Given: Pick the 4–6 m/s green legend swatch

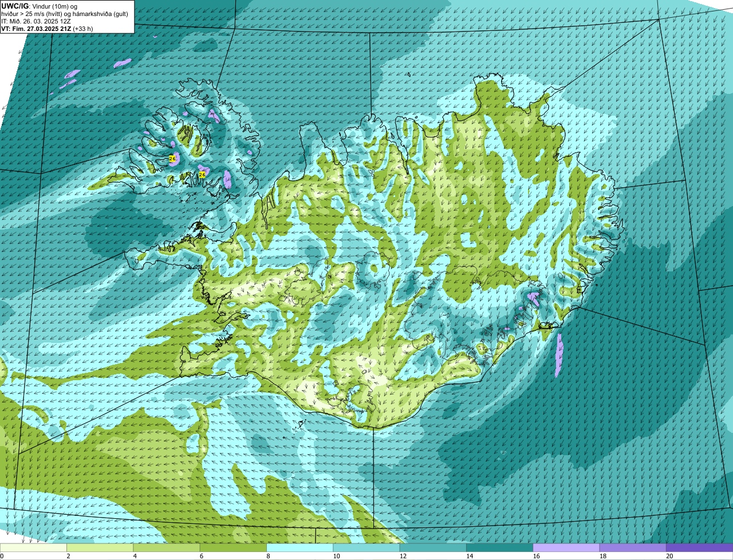Looking at the screenshot, I should click(x=167, y=548).
